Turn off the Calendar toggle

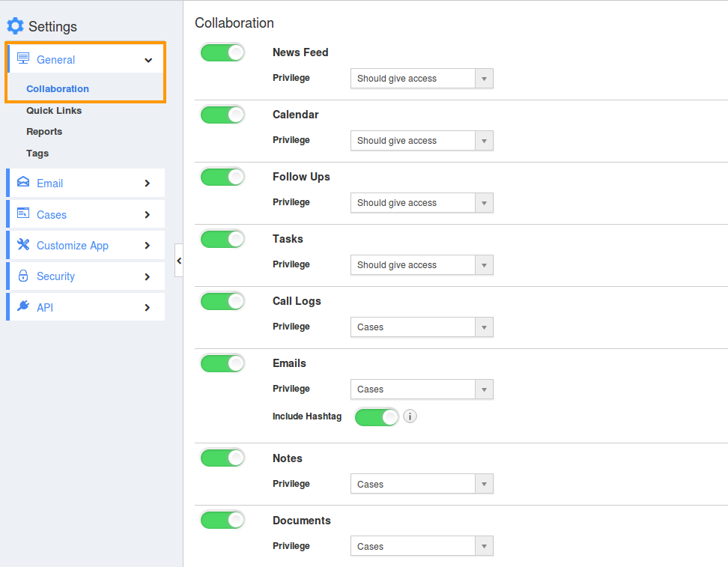(x=222, y=115)
